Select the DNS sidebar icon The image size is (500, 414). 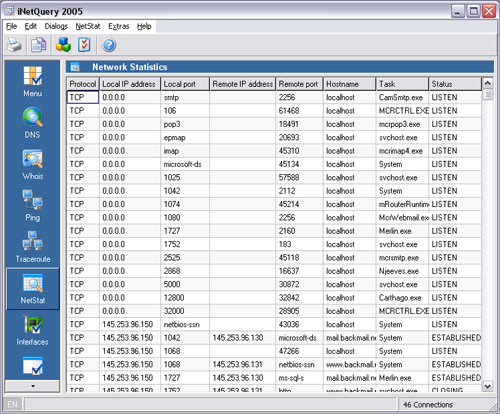click(x=32, y=123)
